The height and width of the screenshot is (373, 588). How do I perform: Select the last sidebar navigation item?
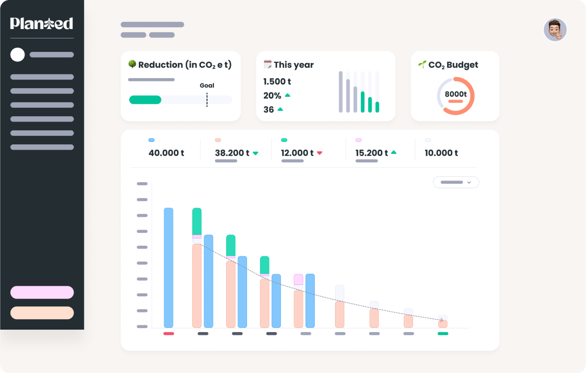pos(41,147)
